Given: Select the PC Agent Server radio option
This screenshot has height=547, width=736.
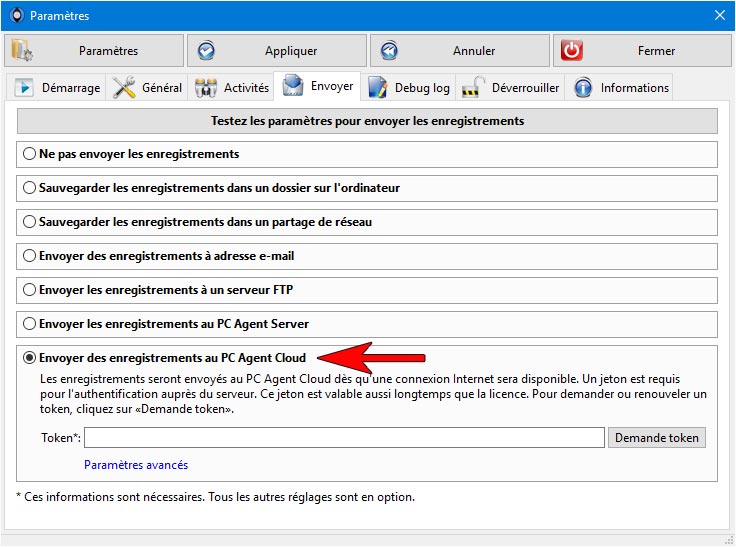Looking at the screenshot, I should (x=29, y=324).
